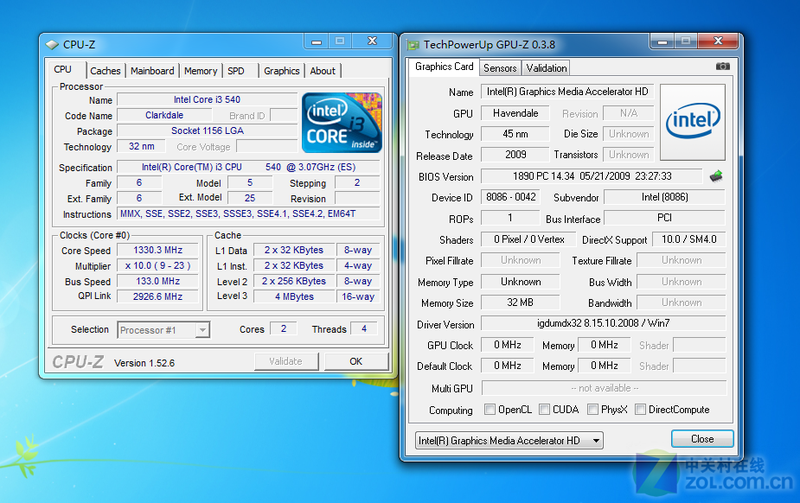Toggle the DirectCompute checkbox
Viewport: 800px width, 503px height.
pos(640,409)
